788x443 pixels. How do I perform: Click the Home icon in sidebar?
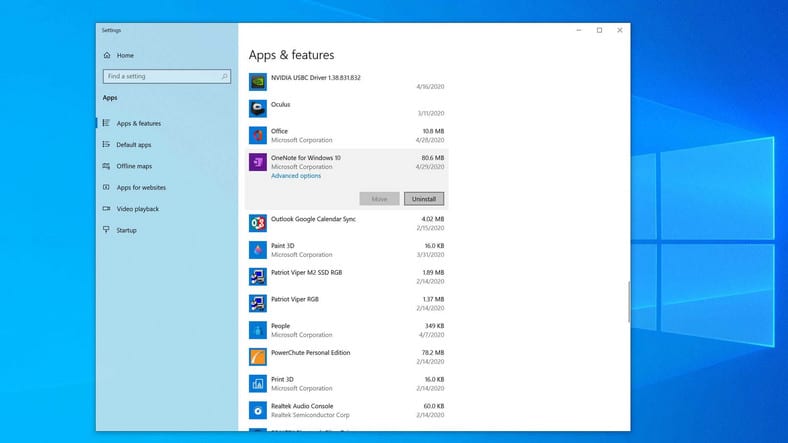pos(107,55)
